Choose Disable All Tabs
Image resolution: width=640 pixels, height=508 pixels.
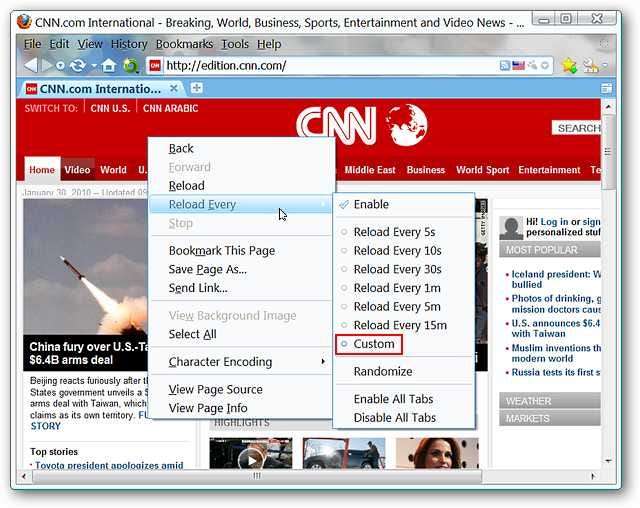(404, 418)
